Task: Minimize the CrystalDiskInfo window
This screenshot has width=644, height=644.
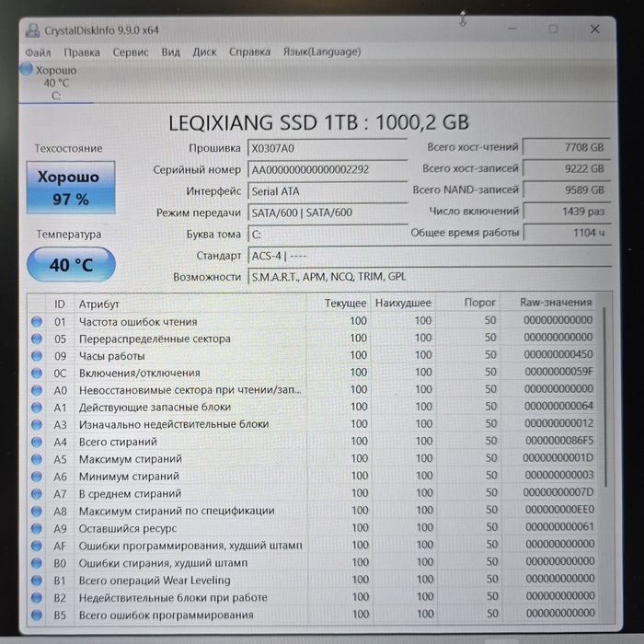Action: 512,29
